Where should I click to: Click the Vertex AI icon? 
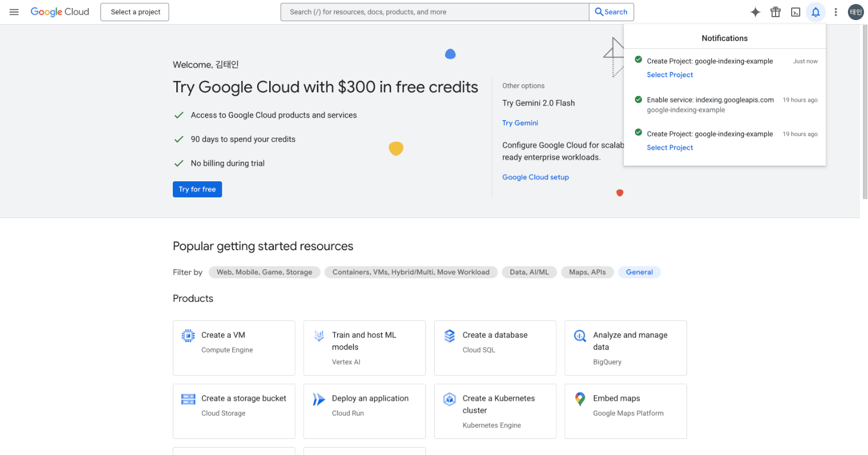tap(319, 336)
